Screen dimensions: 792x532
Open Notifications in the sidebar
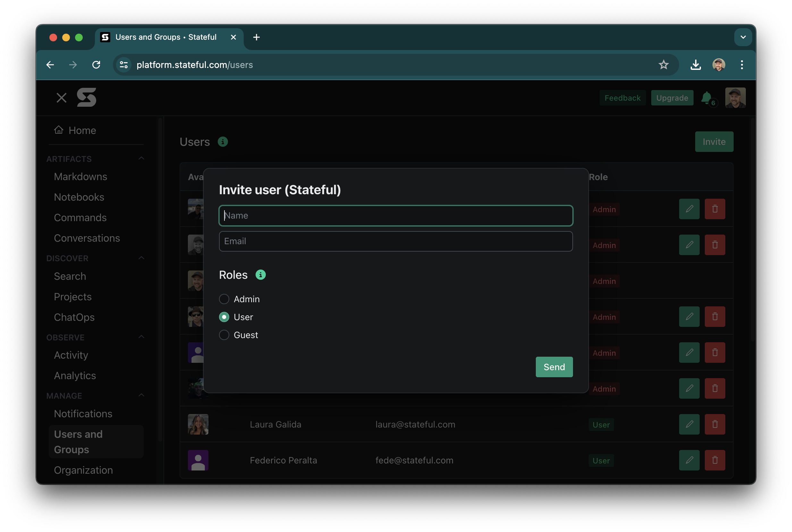coord(83,414)
